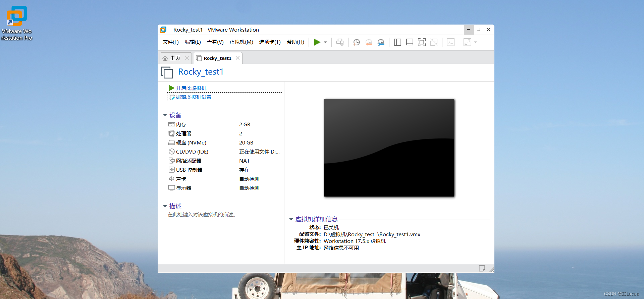This screenshot has height=299, width=644.
Task: Click the status bar message log icon
Action: tap(482, 268)
